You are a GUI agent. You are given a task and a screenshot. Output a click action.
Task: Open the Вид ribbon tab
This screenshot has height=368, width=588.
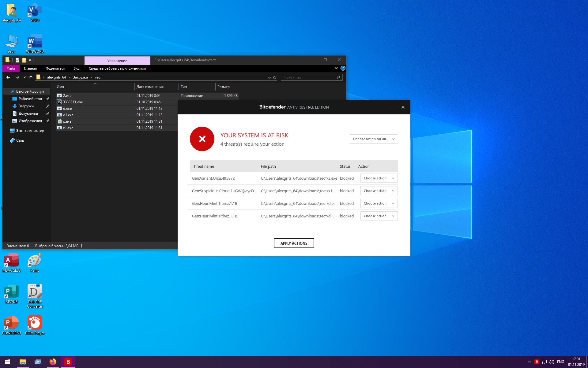[76, 68]
